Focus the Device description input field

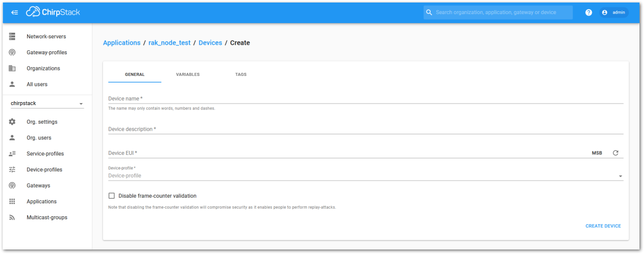tap(366, 129)
